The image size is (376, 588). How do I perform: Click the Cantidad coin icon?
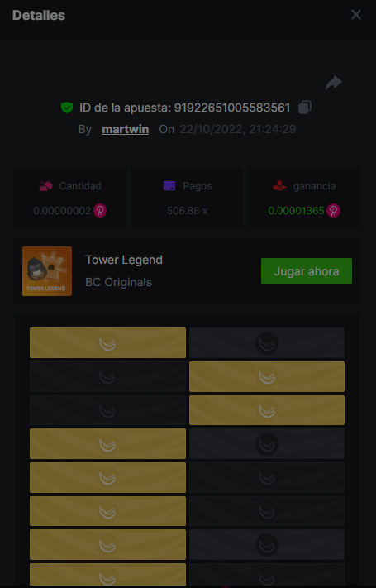(45, 185)
